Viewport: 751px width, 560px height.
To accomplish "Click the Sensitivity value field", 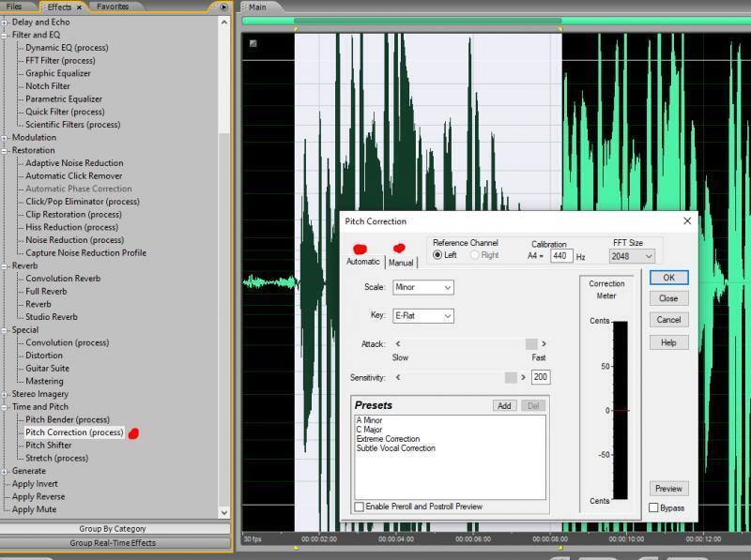I will pos(541,377).
